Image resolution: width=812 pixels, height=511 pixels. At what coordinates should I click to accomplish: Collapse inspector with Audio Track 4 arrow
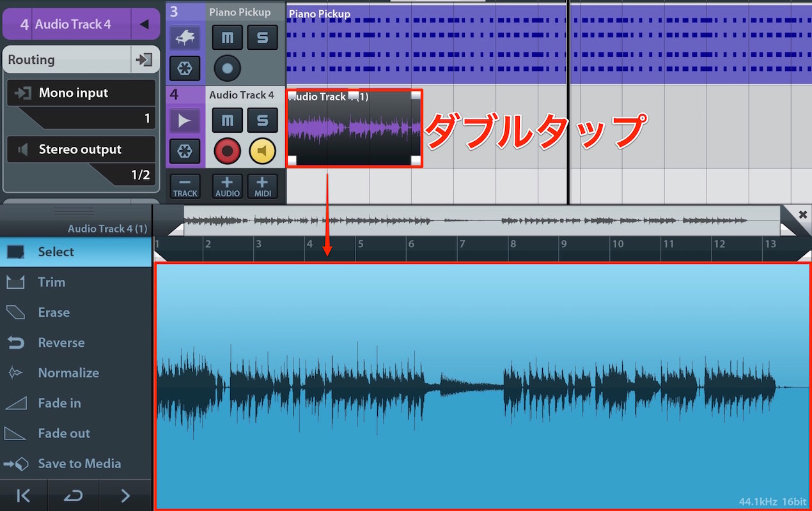[144, 24]
